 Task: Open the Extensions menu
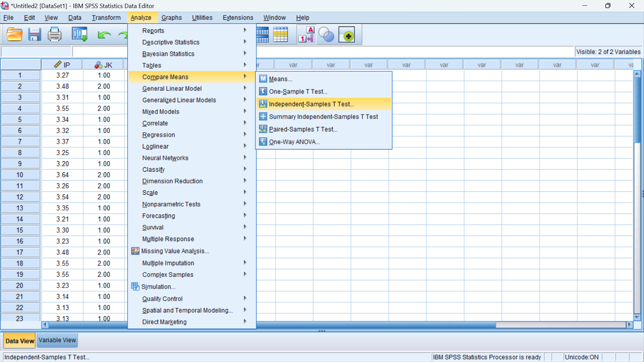tap(238, 18)
